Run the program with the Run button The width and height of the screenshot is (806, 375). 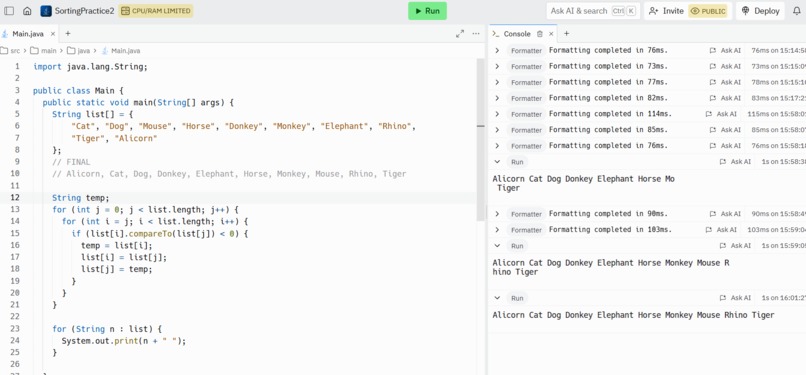pyautogui.click(x=427, y=11)
